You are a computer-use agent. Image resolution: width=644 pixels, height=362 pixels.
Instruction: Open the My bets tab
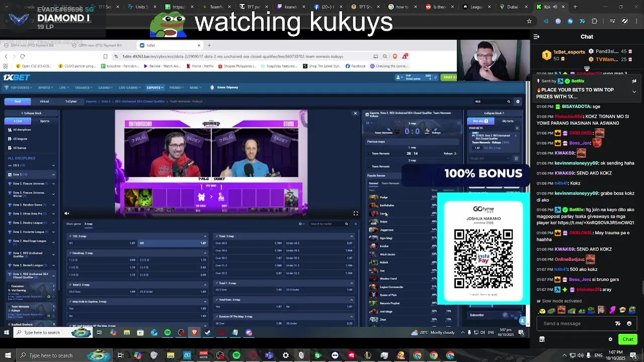508,121
